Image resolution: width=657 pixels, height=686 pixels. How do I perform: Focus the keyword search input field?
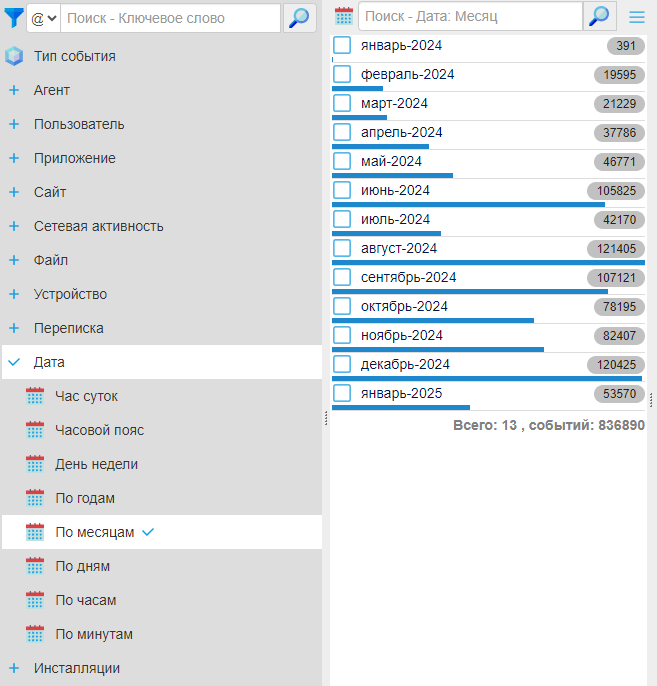coord(170,18)
